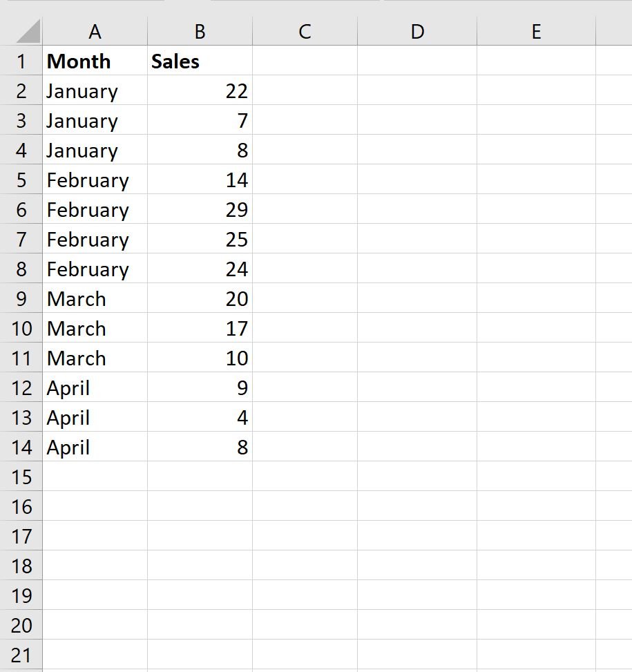Select column C header
Image resolution: width=632 pixels, height=672 pixels.
coord(305,31)
